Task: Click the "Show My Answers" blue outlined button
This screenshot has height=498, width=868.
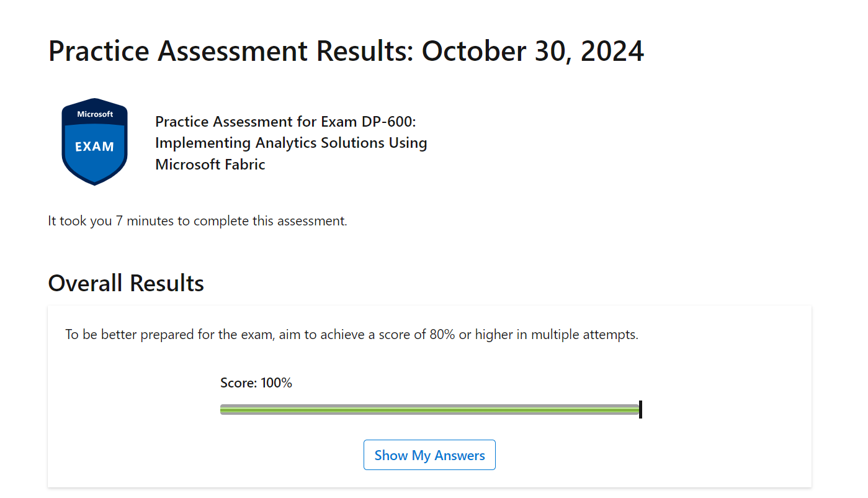Action: click(x=429, y=455)
